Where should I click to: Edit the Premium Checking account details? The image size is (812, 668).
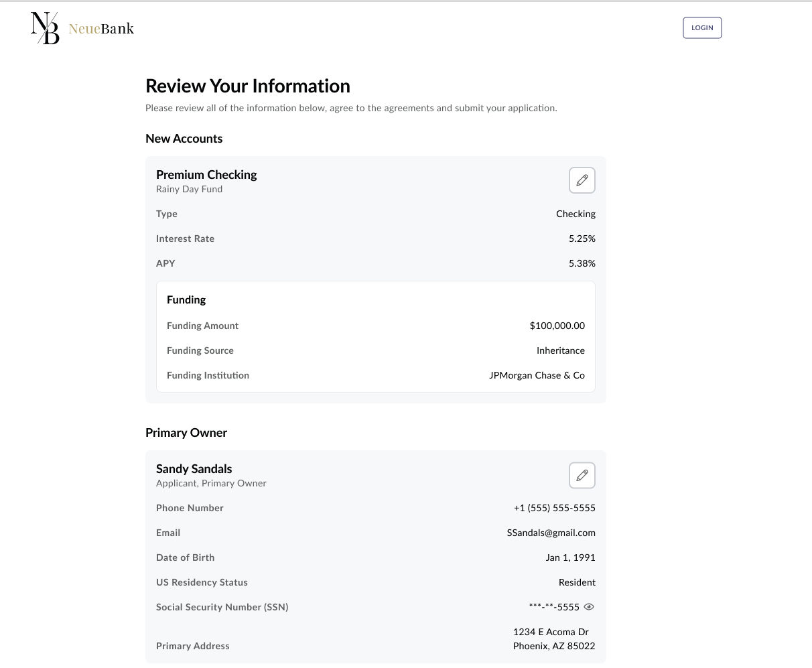click(x=582, y=180)
